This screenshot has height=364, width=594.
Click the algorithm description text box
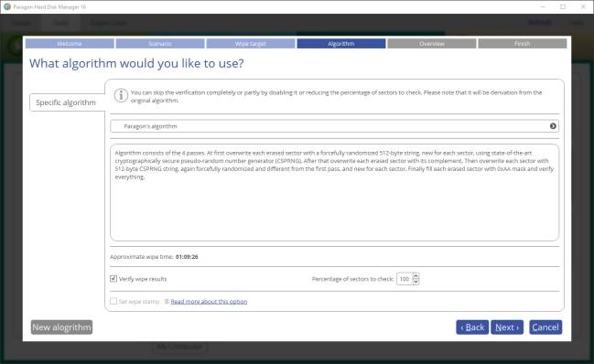334,192
